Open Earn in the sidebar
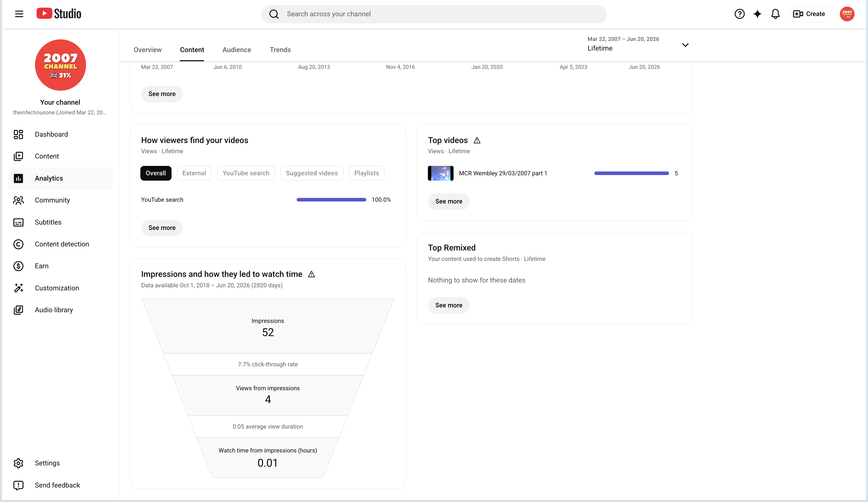 coord(60,266)
